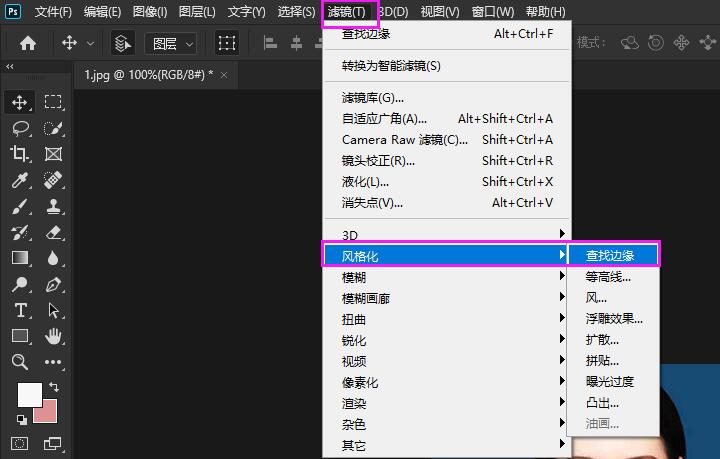Select the Eraser tool
The height and width of the screenshot is (459, 720).
click(x=53, y=232)
